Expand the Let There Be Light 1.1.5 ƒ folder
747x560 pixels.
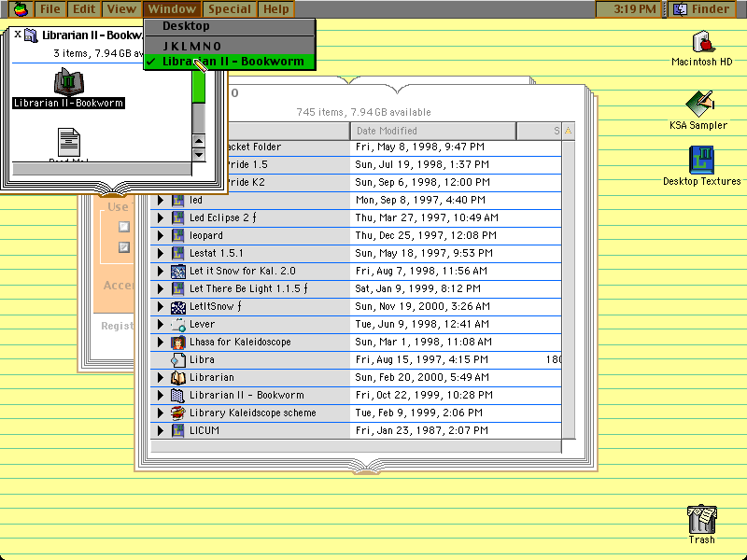coord(161,288)
